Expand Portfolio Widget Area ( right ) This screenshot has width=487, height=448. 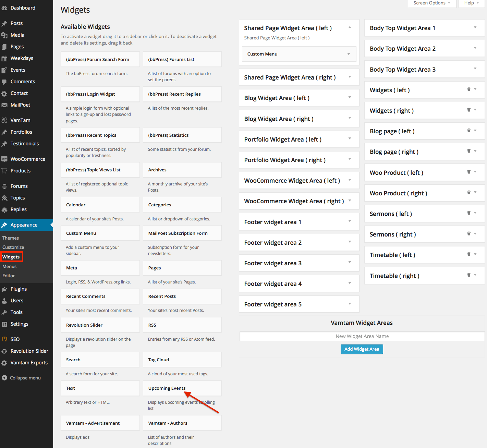[x=350, y=159]
